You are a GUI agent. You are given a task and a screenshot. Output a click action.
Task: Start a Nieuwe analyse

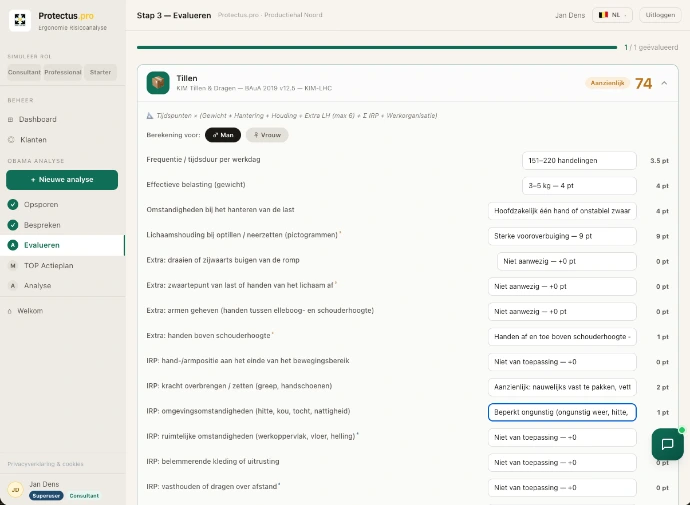click(62, 180)
